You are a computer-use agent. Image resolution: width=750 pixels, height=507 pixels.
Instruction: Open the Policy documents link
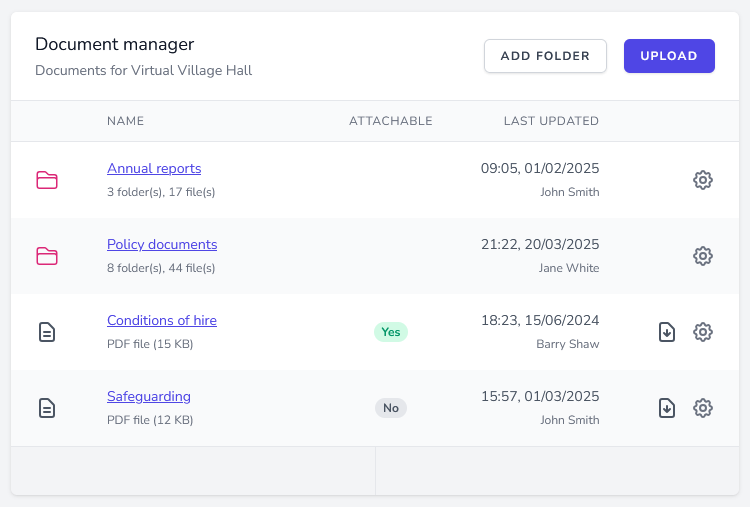tap(162, 245)
